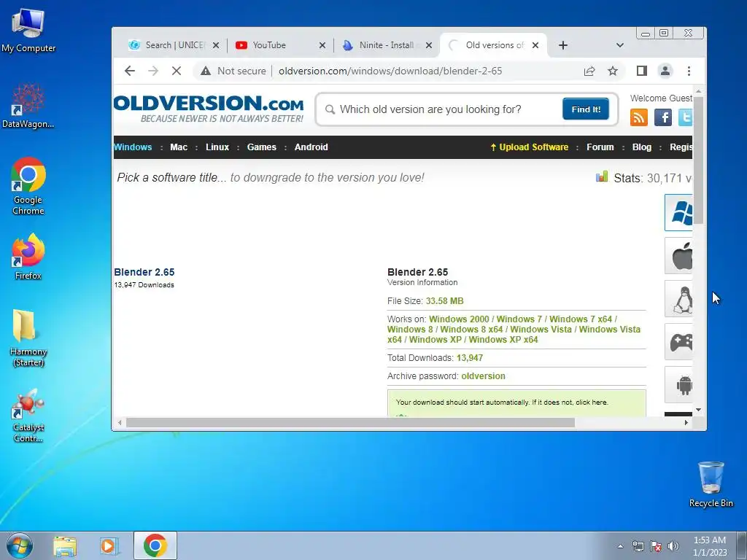Open the Mac menu item
The width and height of the screenshot is (747, 560).
click(x=179, y=147)
